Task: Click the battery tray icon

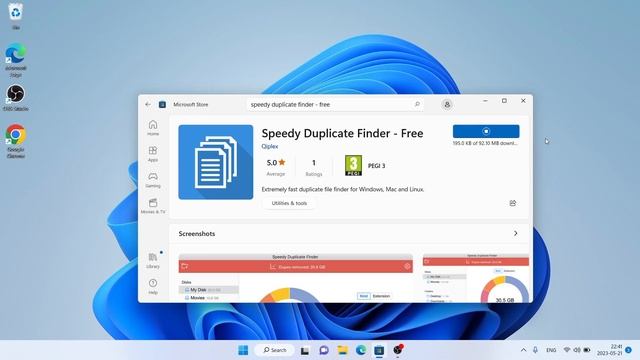Action: click(x=587, y=350)
